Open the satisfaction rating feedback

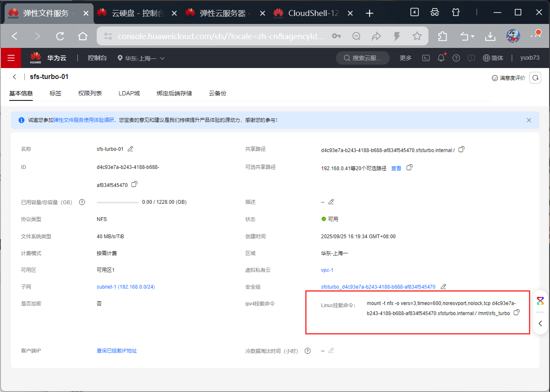pos(508,78)
